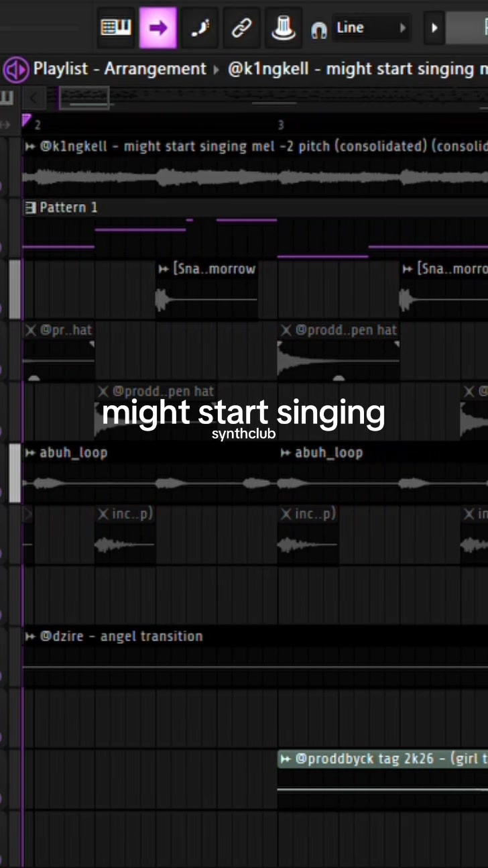Open menu icon of @proddbyck tag 2k26 clip
Screen dimensions: 488x868
click(286, 759)
